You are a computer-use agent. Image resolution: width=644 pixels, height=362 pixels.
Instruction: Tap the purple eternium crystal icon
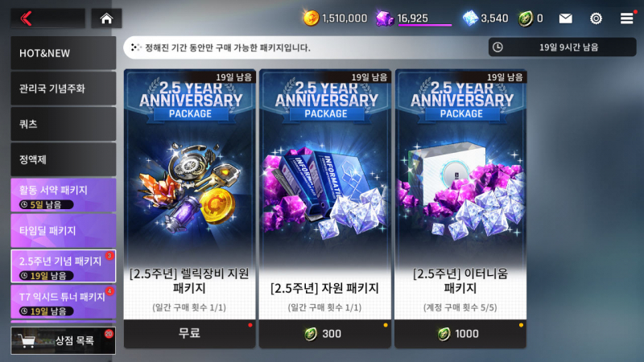pyautogui.click(x=385, y=19)
